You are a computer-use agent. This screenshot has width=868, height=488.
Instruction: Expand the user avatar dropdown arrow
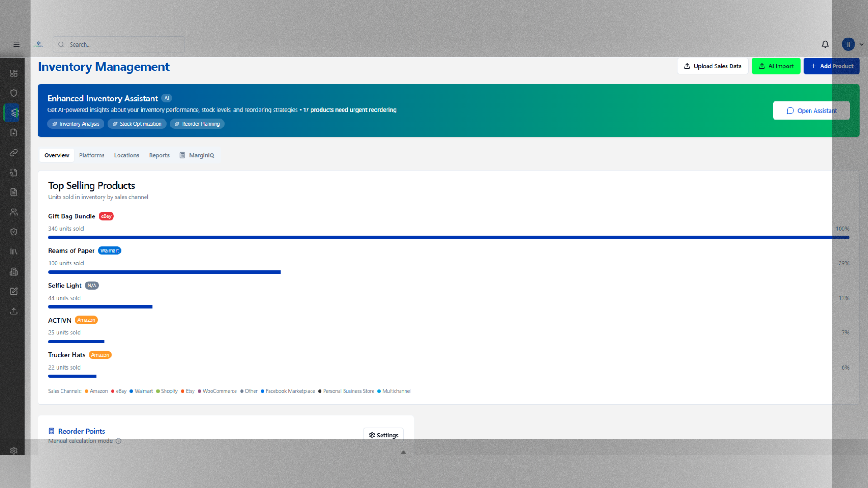[x=862, y=44]
